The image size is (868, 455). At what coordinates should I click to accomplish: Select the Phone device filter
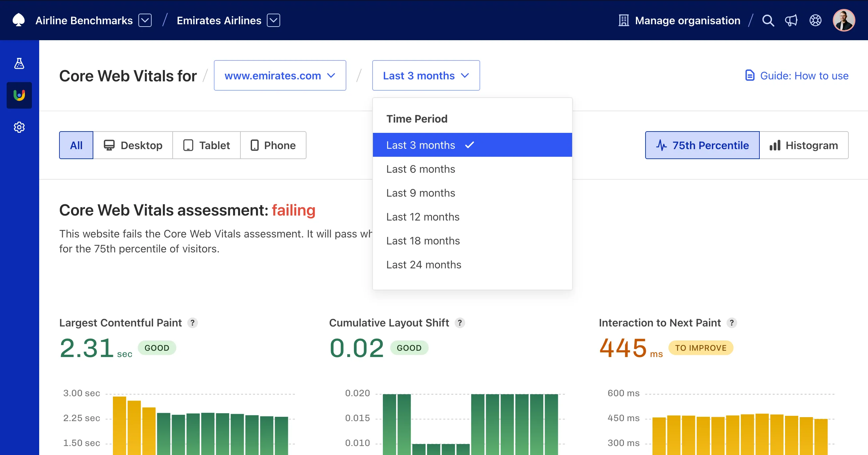[x=273, y=145]
